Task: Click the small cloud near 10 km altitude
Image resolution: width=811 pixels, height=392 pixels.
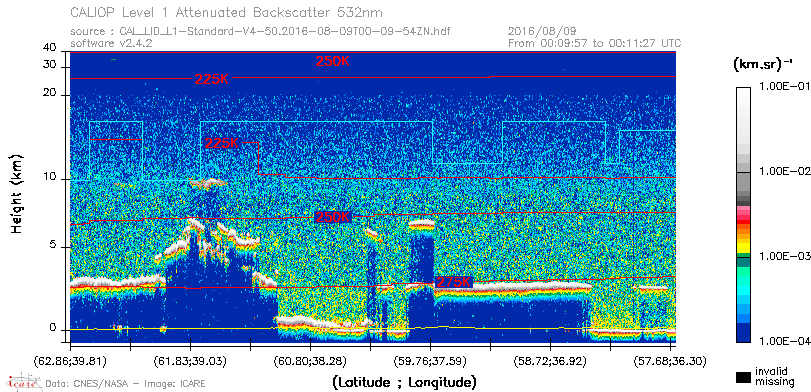Action: 208,183
